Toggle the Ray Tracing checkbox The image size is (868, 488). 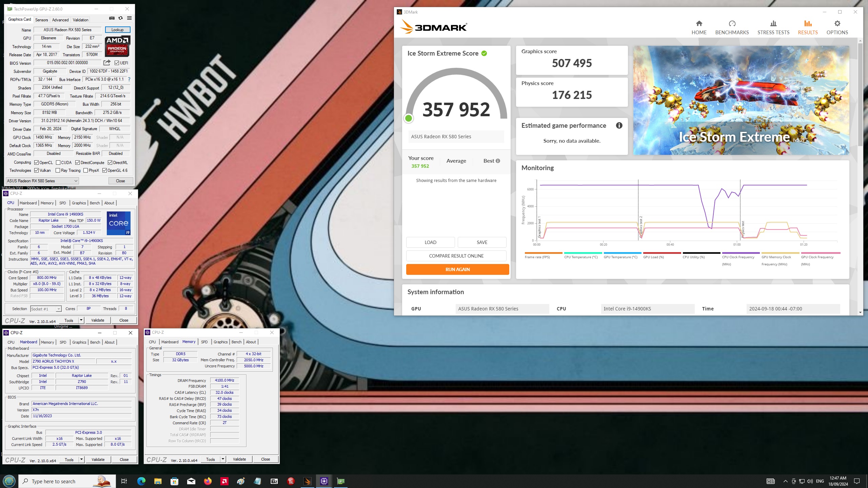coord(58,170)
